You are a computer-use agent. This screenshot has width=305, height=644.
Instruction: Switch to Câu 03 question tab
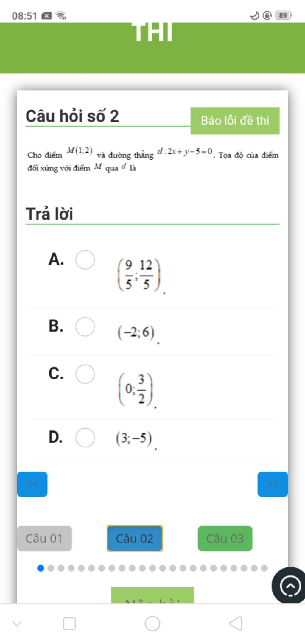click(x=225, y=538)
